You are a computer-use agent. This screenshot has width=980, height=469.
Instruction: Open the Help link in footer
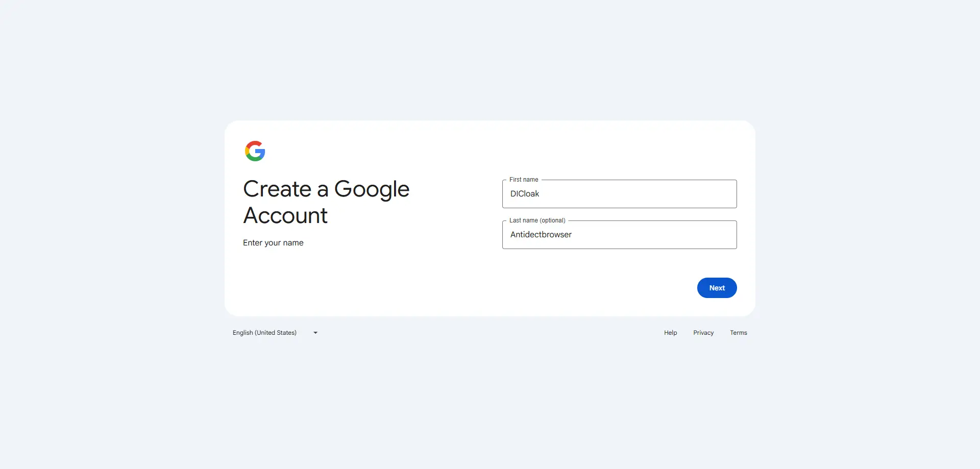tap(670, 333)
